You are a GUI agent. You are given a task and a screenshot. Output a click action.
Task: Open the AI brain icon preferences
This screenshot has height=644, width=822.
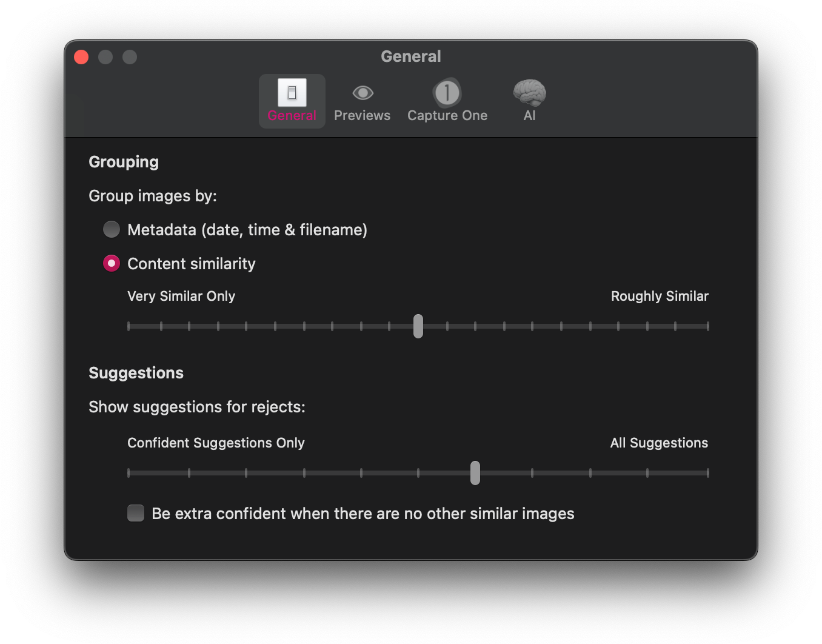(x=529, y=94)
